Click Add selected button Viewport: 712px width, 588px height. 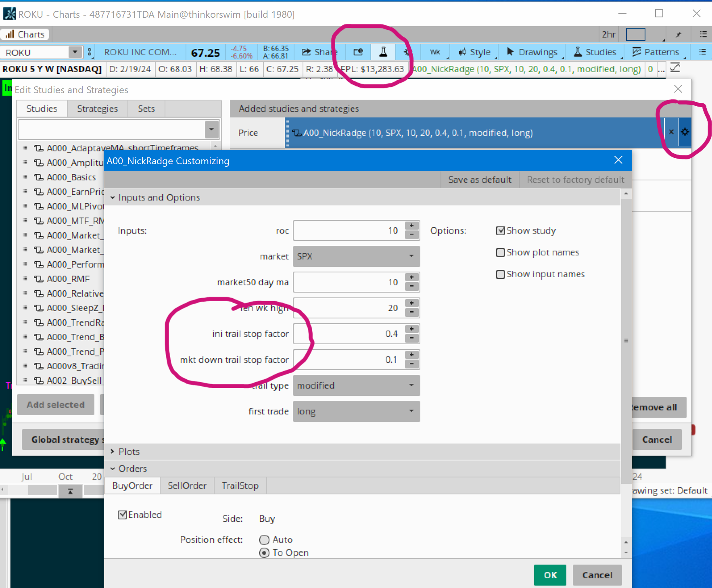[56, 405]
